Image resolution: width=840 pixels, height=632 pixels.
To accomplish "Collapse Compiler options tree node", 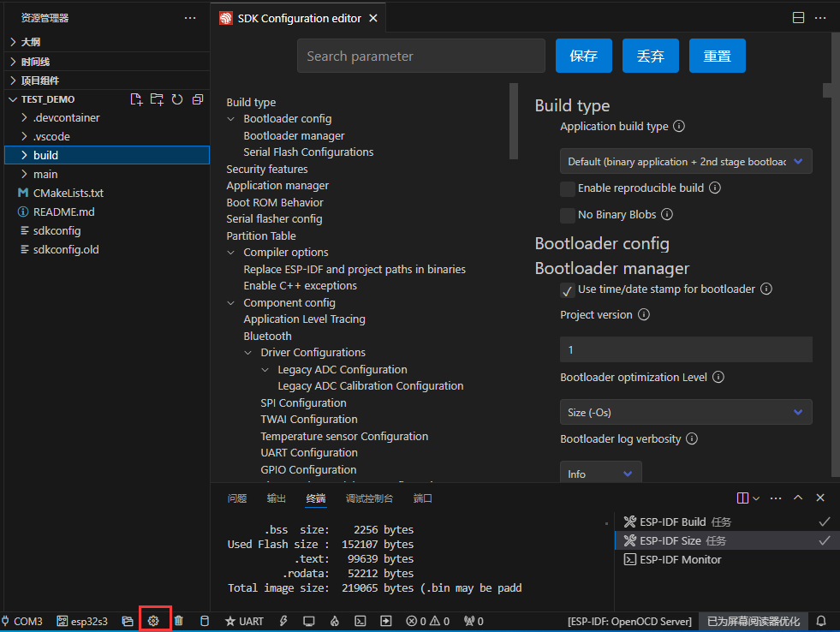I will point(231,253).
